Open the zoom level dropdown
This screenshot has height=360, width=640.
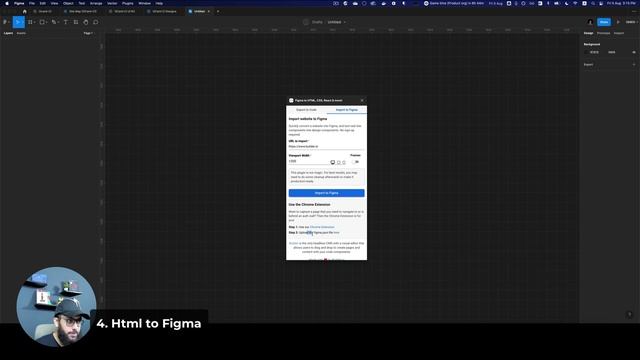(631, 22)
